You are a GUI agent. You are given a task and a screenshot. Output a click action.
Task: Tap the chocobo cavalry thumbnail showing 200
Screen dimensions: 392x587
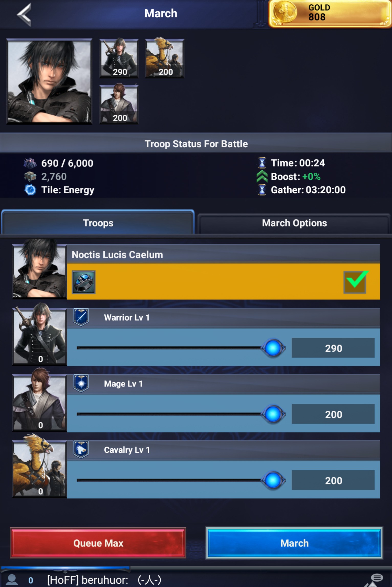click(165, 58)
